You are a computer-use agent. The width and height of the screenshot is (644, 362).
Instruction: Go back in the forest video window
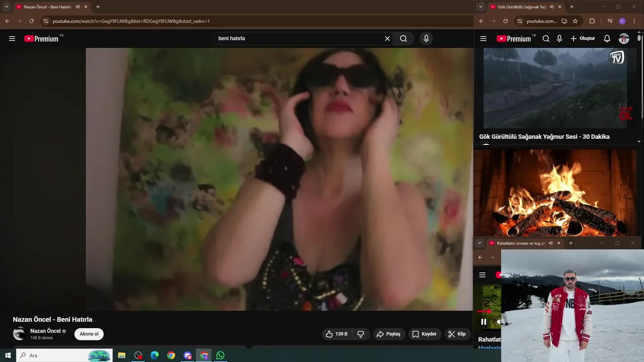click(480, 257)
